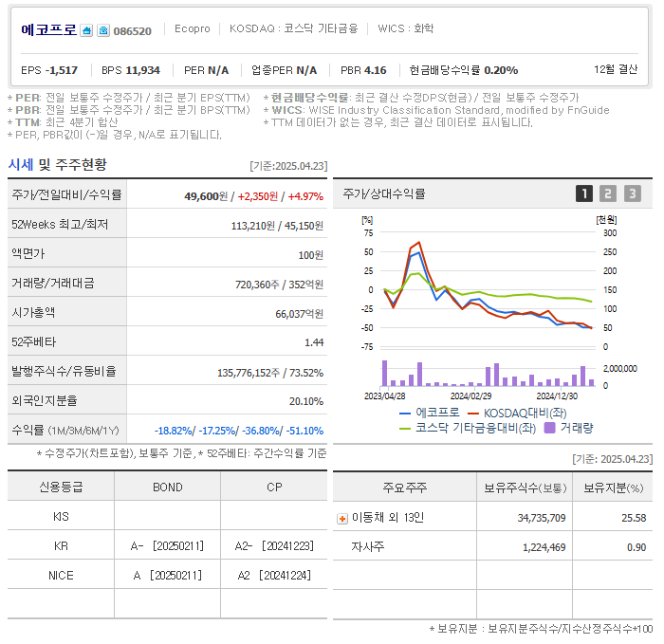The image size is (664, 644).
Task: Switch to chart tab 1
Action: coord(584,193)
